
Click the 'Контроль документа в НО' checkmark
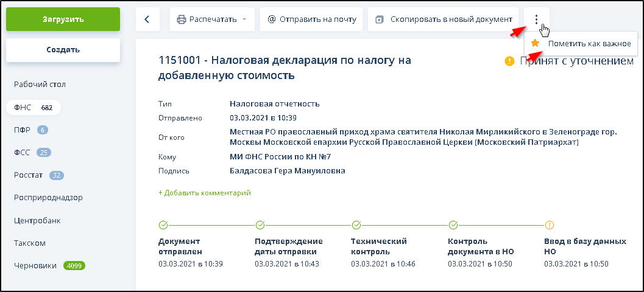453,225
